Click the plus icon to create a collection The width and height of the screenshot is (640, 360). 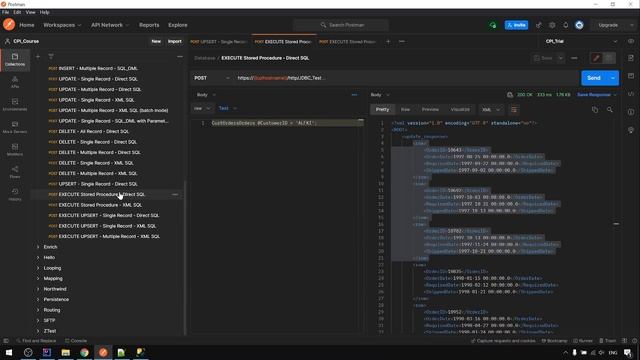click(38, 56)
